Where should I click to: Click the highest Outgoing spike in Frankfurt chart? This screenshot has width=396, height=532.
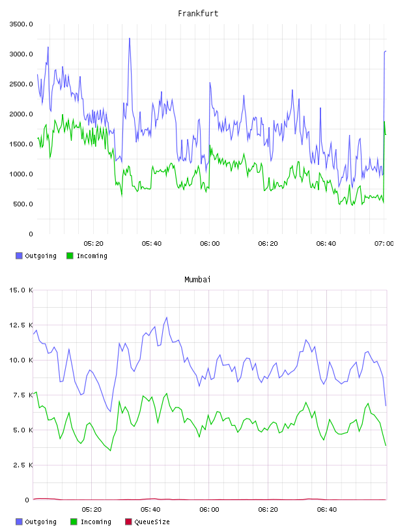point(130,38)
